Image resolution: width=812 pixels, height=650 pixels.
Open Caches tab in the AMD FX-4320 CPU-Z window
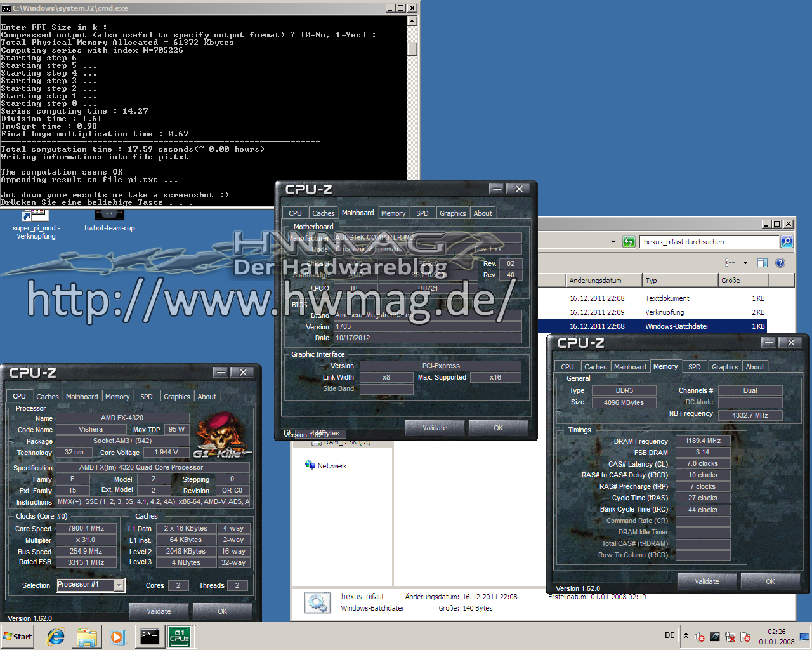[x=48, y=397]
